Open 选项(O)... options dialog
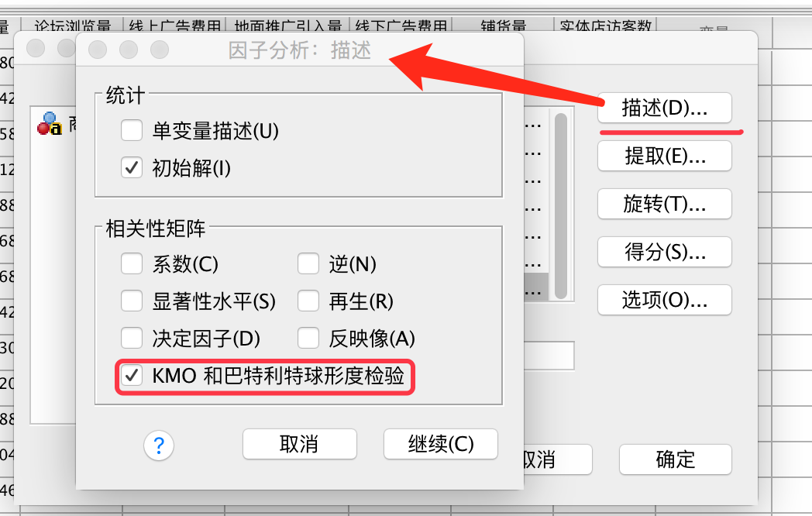The width and height of the screenshot is (812, 516). tap(665, 300)
